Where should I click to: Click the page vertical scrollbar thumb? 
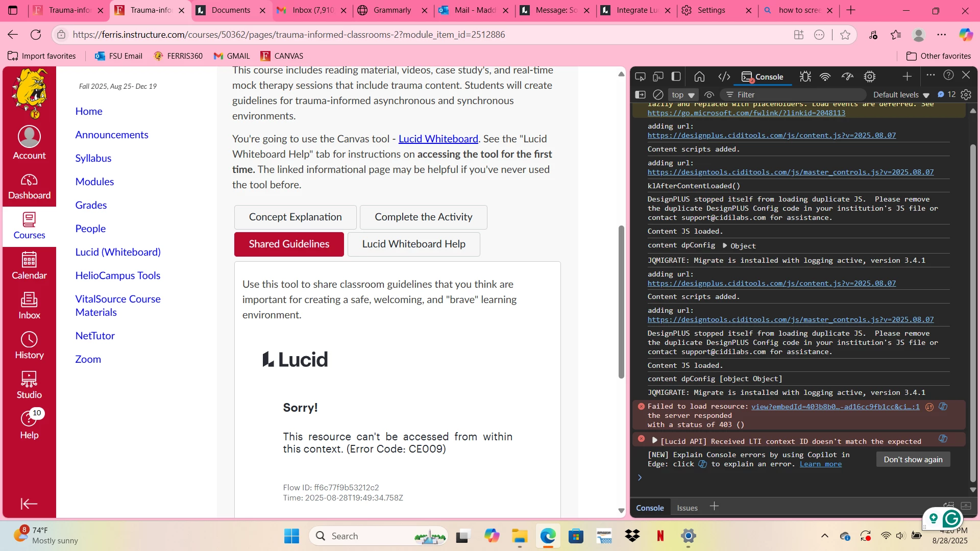click(621, 302)
